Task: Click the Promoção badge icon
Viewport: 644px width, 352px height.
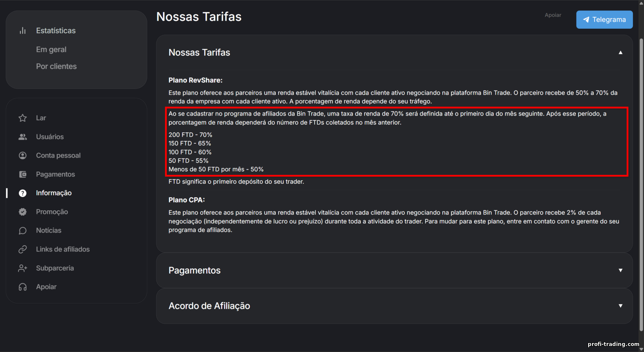Action: click(x=23, y=212)
